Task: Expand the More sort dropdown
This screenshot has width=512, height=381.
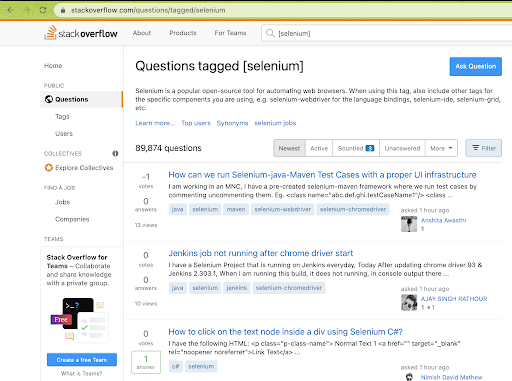Action: (441, 148)
